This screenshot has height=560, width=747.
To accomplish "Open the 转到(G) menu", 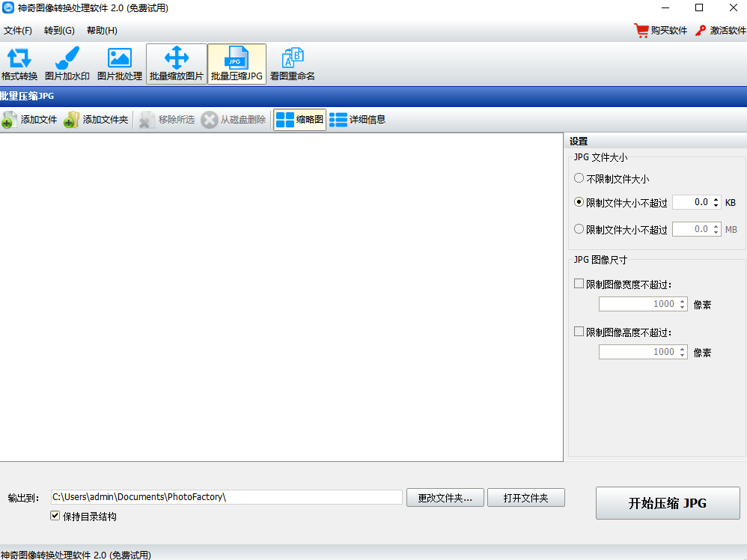I will [x=59, y=31].
